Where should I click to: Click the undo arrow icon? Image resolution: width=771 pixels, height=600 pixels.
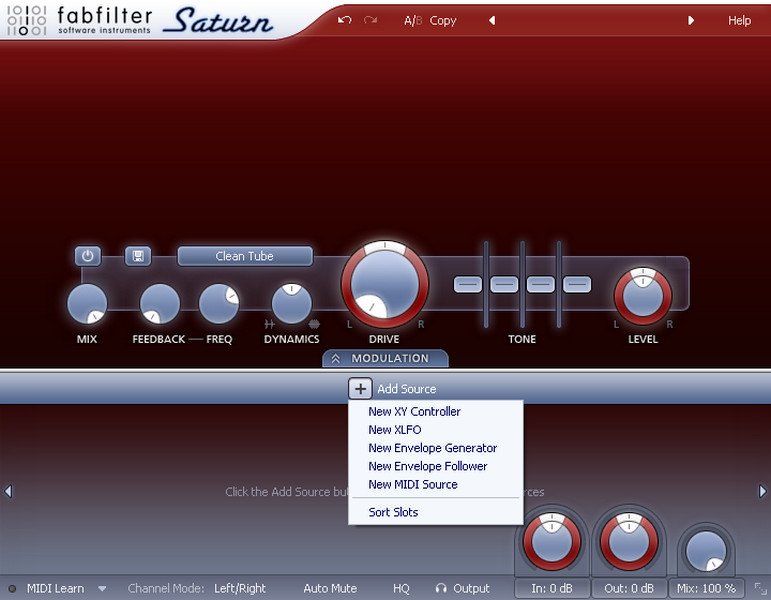[x=345, y=20]
